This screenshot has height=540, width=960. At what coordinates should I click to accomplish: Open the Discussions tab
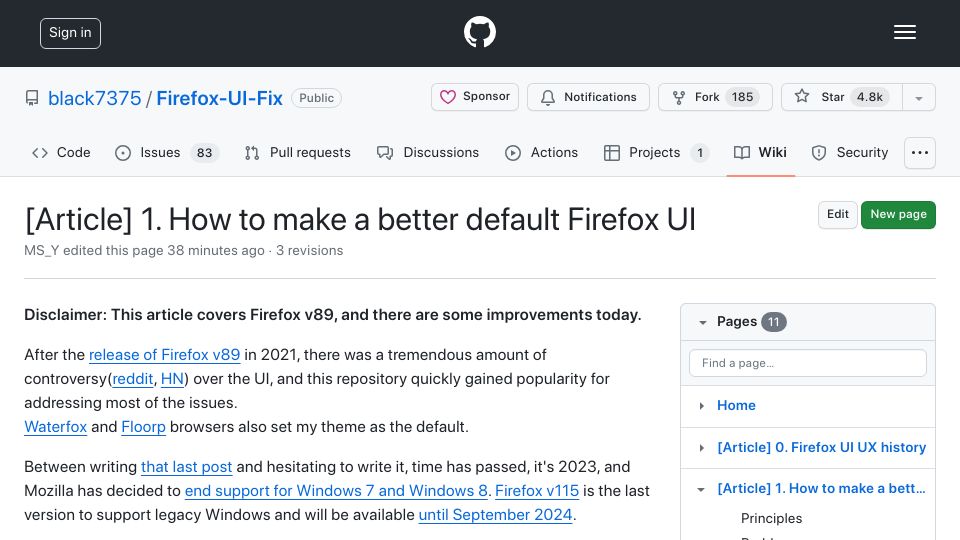click(x=428, y=152)
